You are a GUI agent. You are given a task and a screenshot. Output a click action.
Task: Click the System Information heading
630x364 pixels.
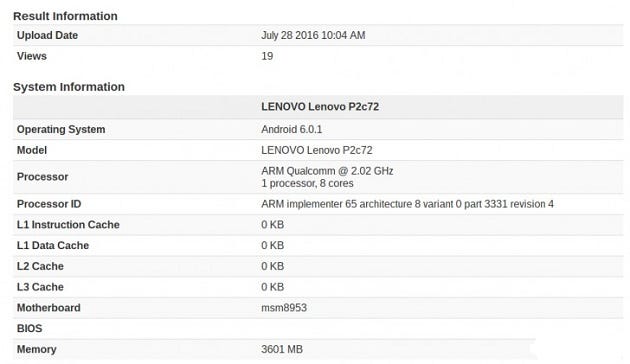pos(69,87)
